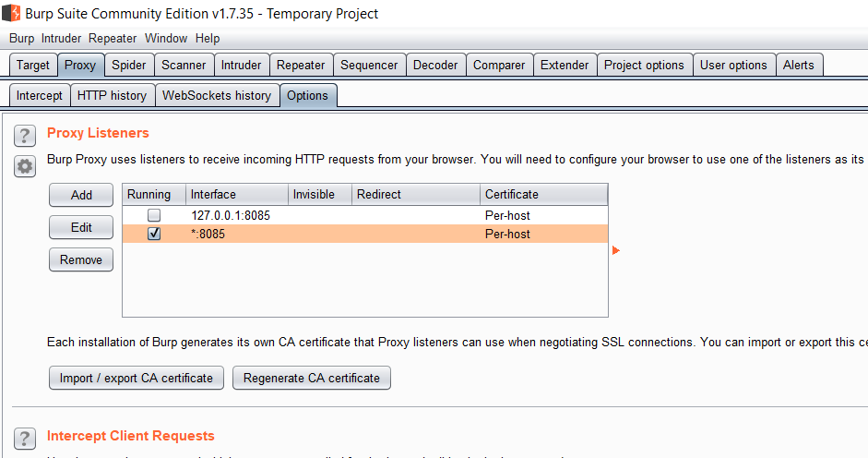Open the Repeater menu in menu bar
868x458 pixels.
113,38
